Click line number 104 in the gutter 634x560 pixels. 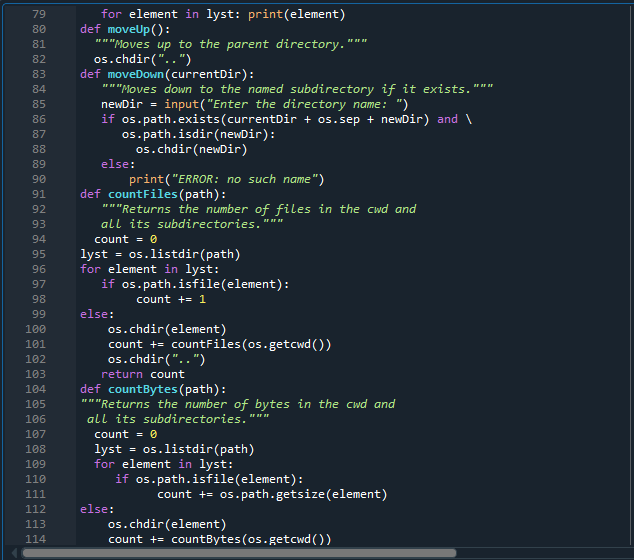point(36,389)
